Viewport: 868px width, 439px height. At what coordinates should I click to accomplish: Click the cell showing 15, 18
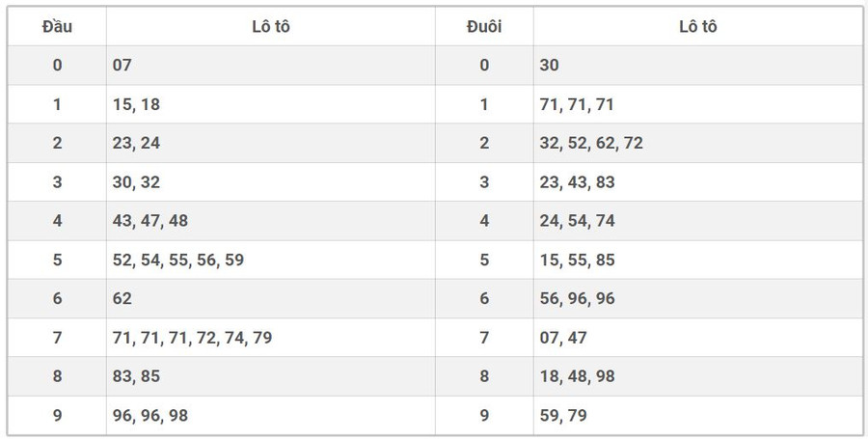[136, 104]
